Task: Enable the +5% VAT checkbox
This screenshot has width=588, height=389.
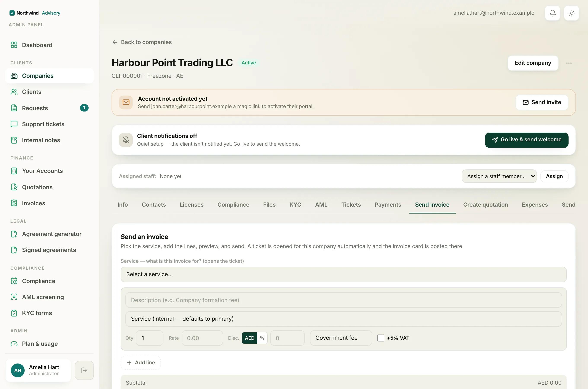Action: (x=381, y=338)
